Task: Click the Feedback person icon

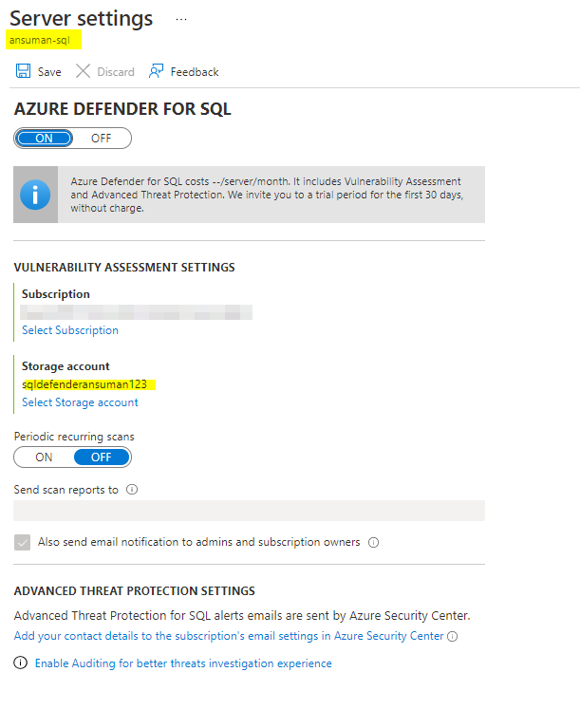Action: pos(158,71)
